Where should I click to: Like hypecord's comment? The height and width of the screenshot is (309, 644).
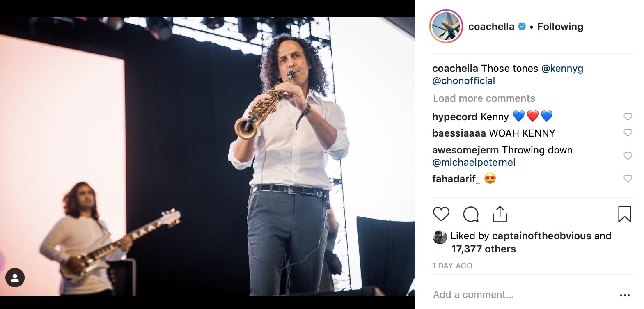pos(628,117)
